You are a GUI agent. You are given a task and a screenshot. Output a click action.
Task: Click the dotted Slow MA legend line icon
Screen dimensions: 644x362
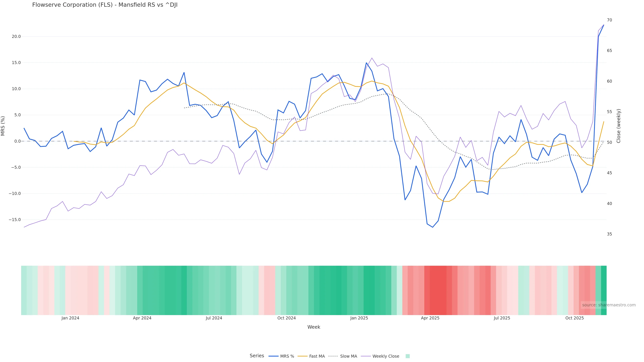tap(333, 356)
